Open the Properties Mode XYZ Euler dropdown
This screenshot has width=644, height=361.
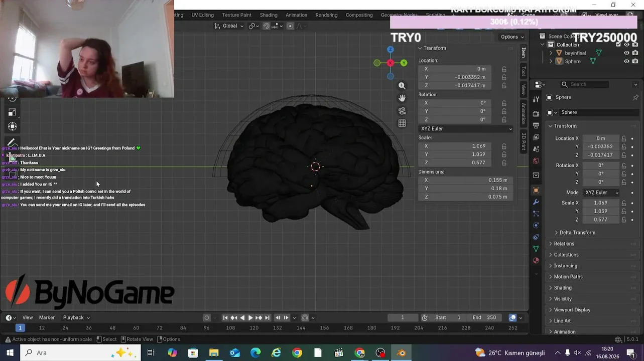click(601, 193)
